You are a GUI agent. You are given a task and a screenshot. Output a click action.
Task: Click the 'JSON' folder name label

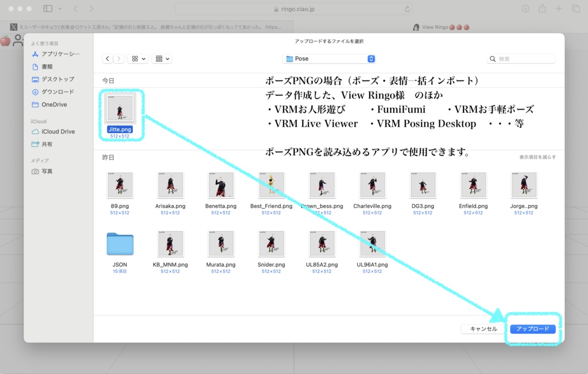click(x=120, y=264)
